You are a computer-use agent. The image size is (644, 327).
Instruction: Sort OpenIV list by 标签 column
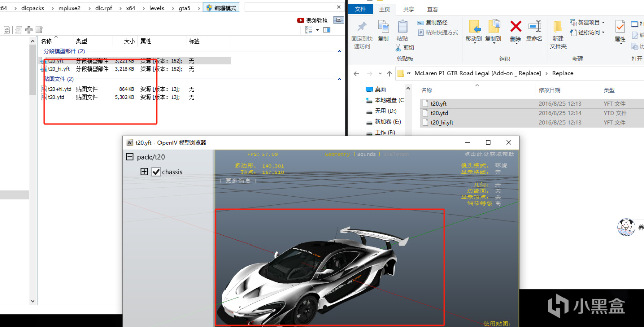click(194, 41)
